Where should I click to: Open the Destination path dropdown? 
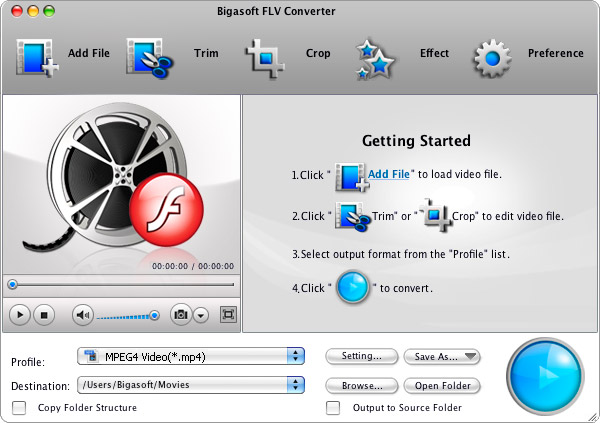191,385
